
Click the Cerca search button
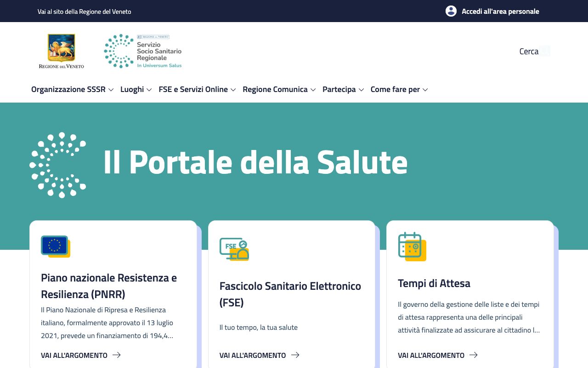point(534,51)
